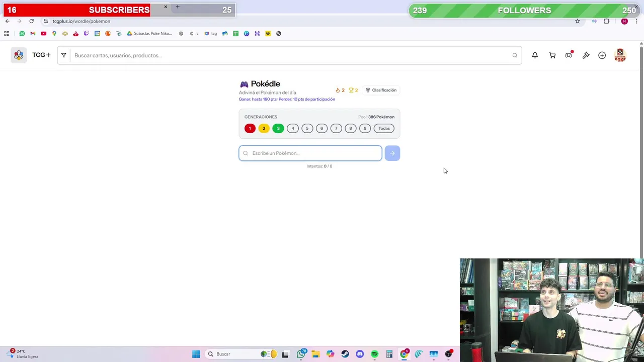Toggle generation 3 filter
The width and height of the screenshot is (644, 362).
[278, 128]
